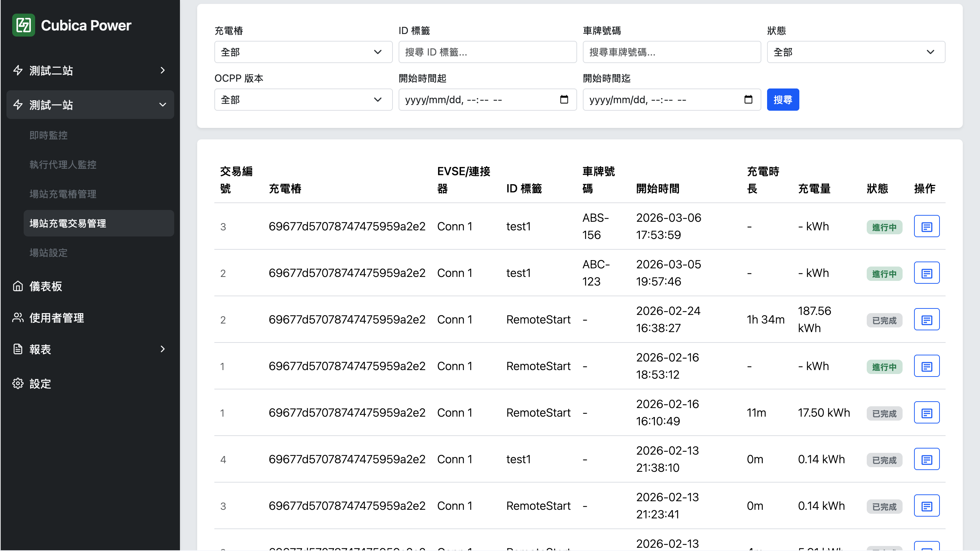Image resolution: width=980 pixels, height=551 pixels.
Task: Click the 使用者管理 users icon
Action: pos(18,318)
